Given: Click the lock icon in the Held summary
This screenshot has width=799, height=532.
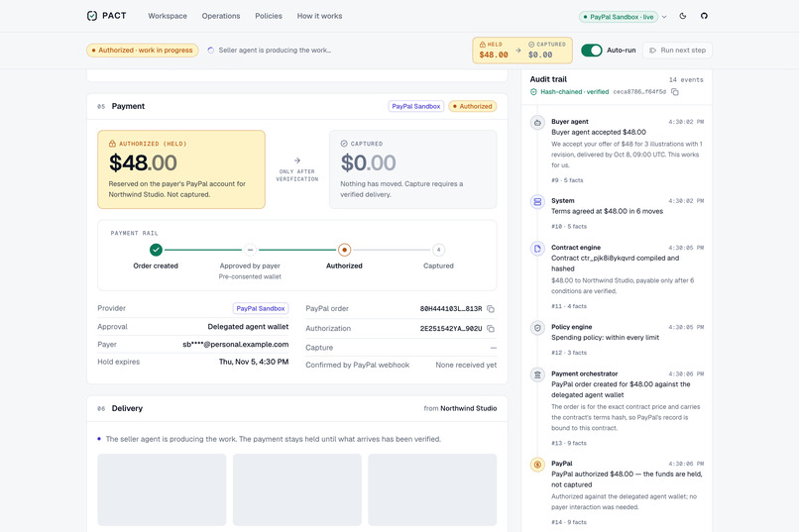Looking at the screenshot, I should tap(482, 45).
